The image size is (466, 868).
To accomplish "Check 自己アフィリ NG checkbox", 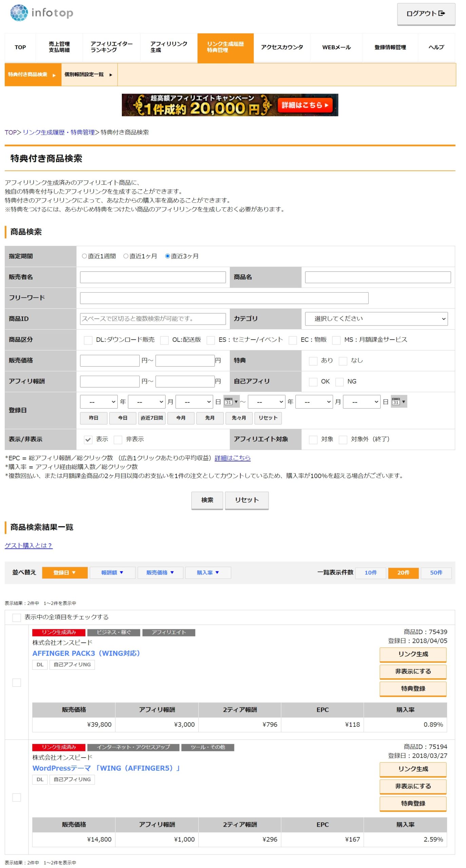I will pos(339,382).
